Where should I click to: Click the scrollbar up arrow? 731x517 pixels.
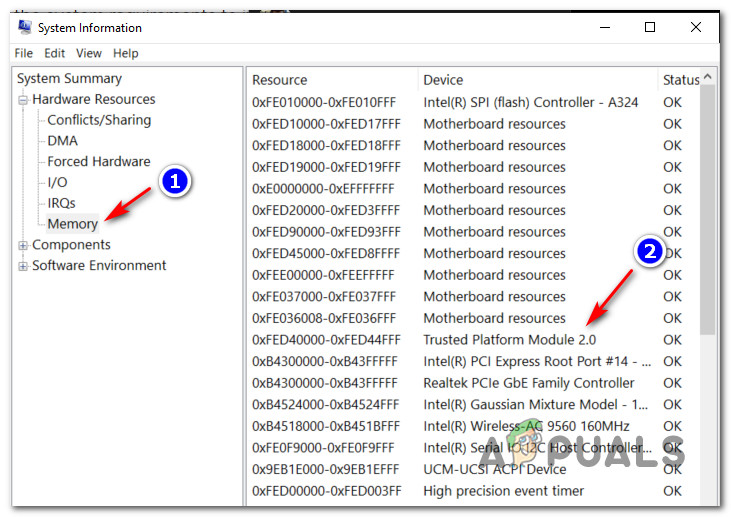pyautogui.click(x=708, y=76)
